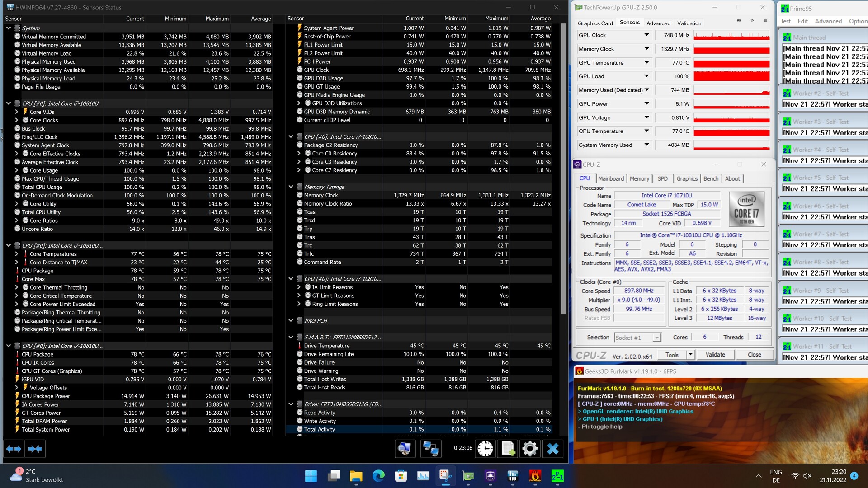Viewport: 868px width, 488px height.
Task: Click the GPU-Z screenshot camera icon
Action: [739, 21]
